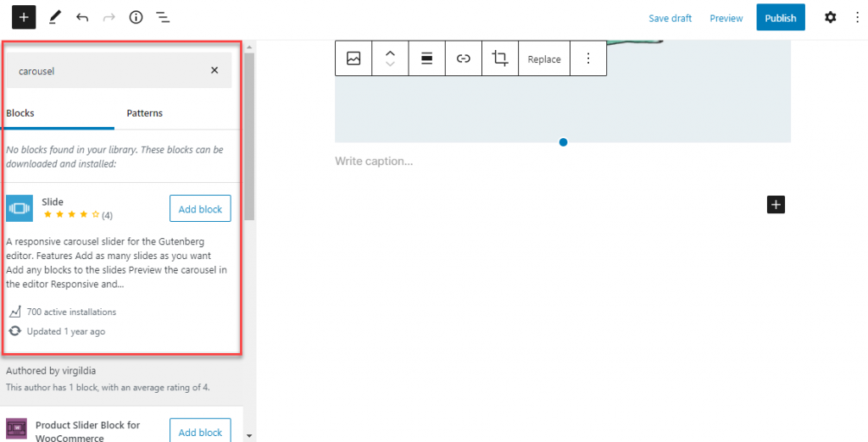Move the image block down
Screen dimensions: 868x442
pyautogui.click(x=390, y=64)
